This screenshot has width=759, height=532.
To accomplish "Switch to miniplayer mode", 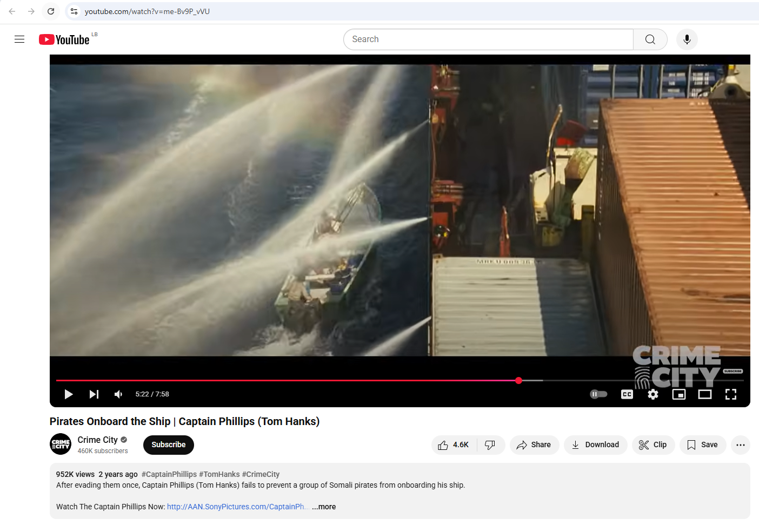I will tap(679, 394).
